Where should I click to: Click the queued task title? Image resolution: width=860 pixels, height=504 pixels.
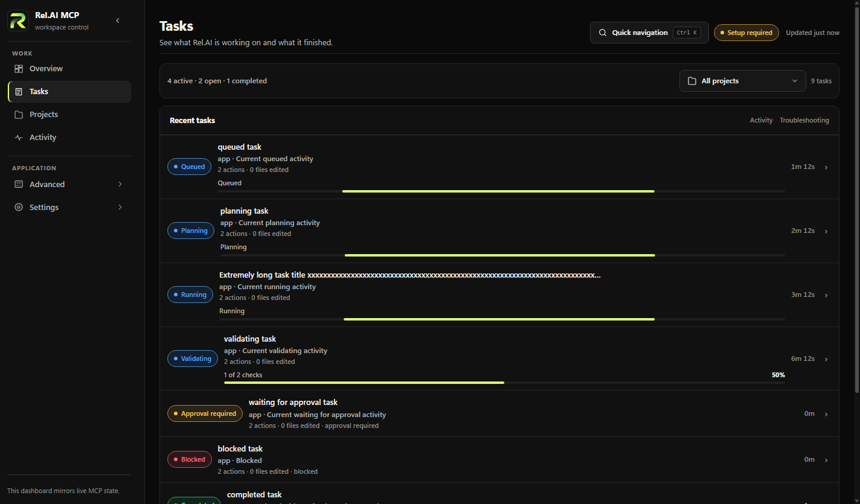pyautogui.click(x=239, y=147)
